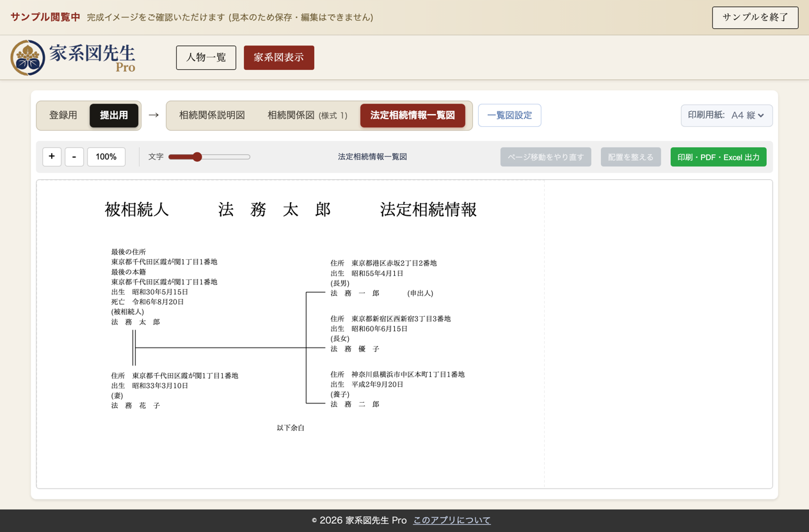Click the title text 被相続人
The height and width of the screenshot is (532, 809).
[x=136, y=210]
